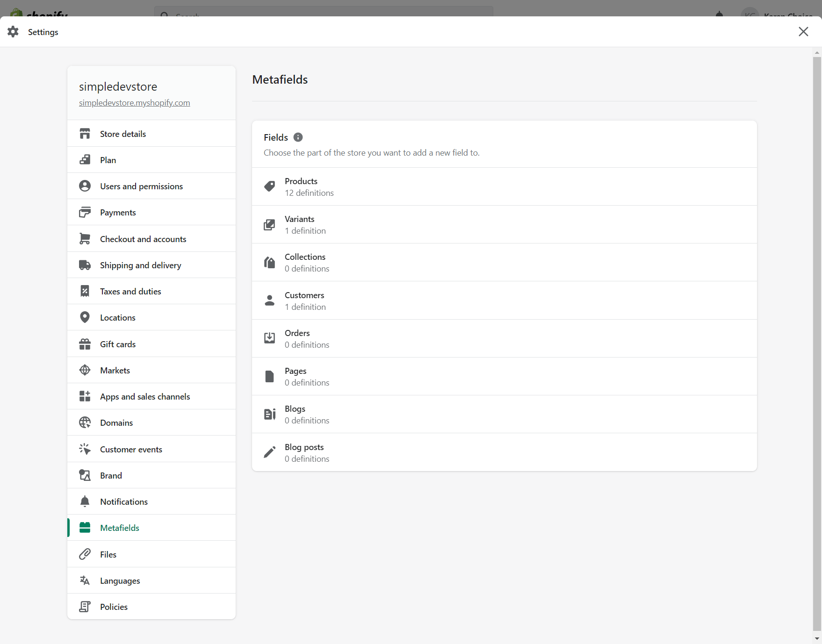
Task: Open Taxes and duties
Action: click(151, 291)
